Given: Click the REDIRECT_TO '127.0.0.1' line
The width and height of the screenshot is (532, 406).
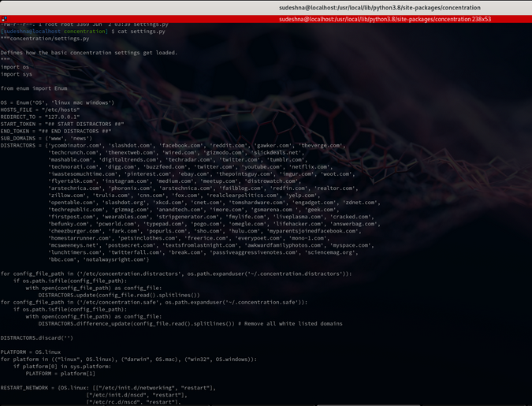Looking at the screenshot, I should click(40, 117).
